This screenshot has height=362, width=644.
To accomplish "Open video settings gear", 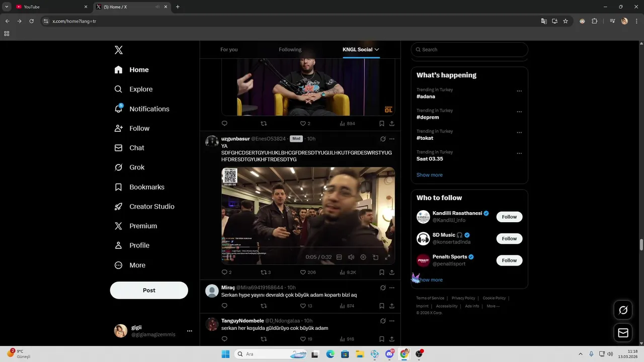I will coord(363,257).
